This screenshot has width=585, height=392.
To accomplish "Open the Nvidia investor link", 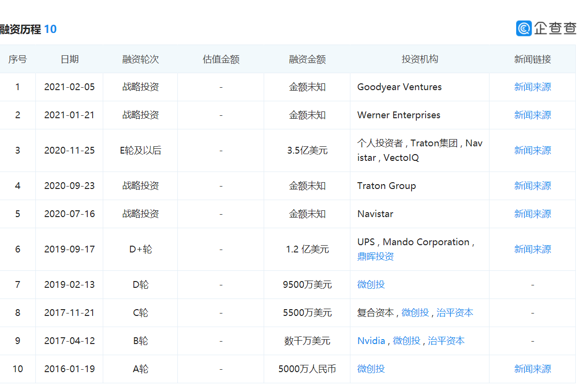I will coord(371,341).
